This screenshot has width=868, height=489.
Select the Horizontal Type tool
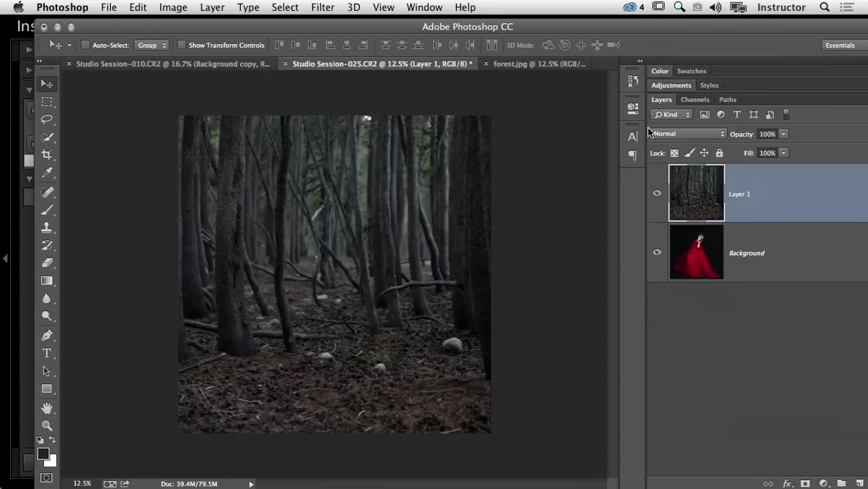[47, 353]
